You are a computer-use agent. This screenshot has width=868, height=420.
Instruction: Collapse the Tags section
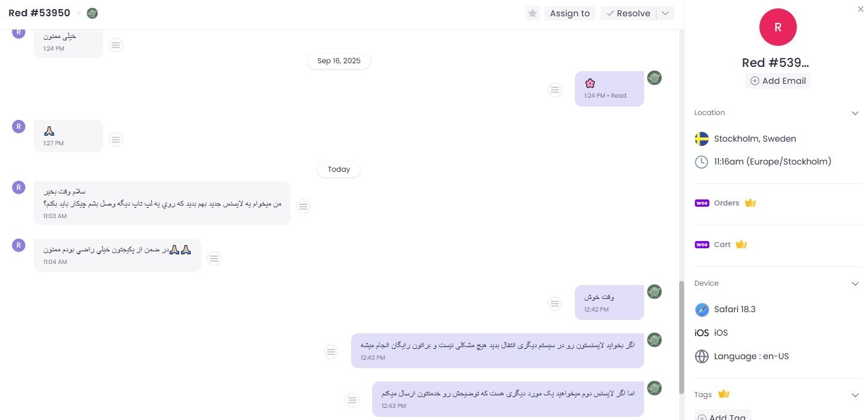855,395
